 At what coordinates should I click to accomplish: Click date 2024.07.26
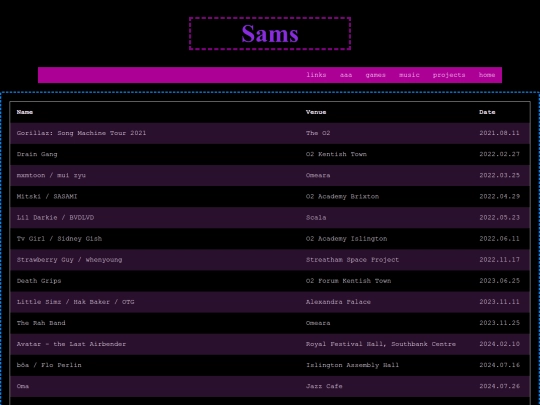(x=499, y=386)
